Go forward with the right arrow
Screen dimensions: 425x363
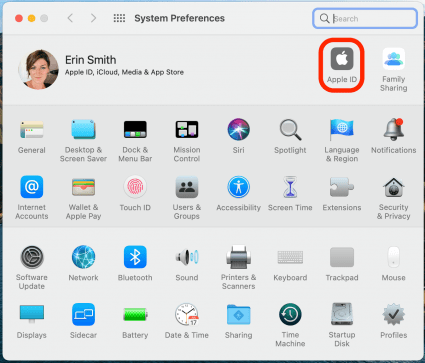(x=93, y=18)
